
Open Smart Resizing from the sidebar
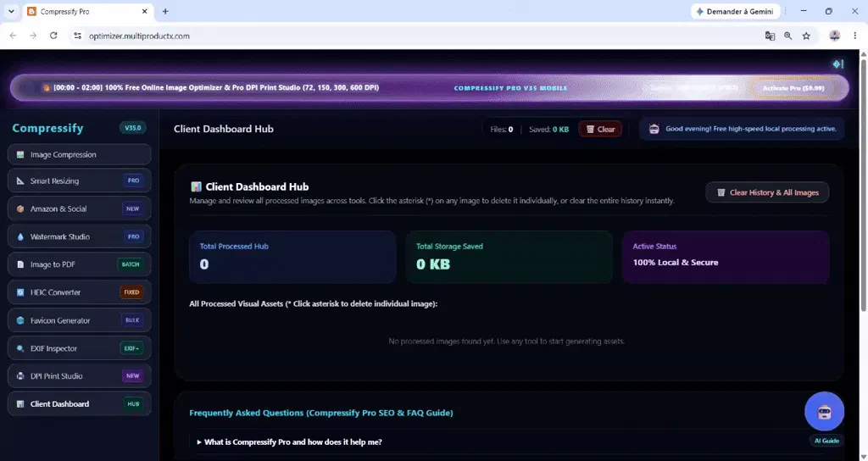79,181
